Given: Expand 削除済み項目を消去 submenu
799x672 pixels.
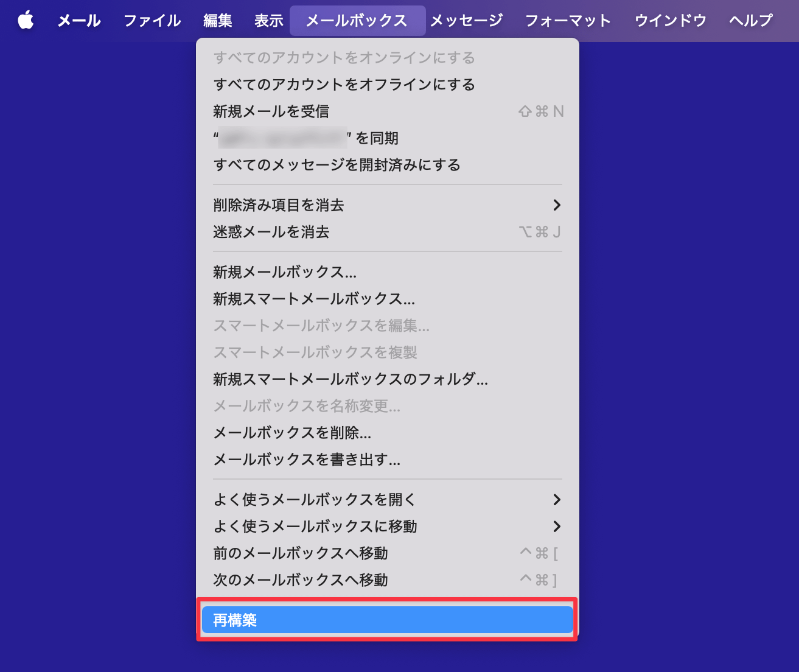Looking at the screenshot, I should 388,205.
